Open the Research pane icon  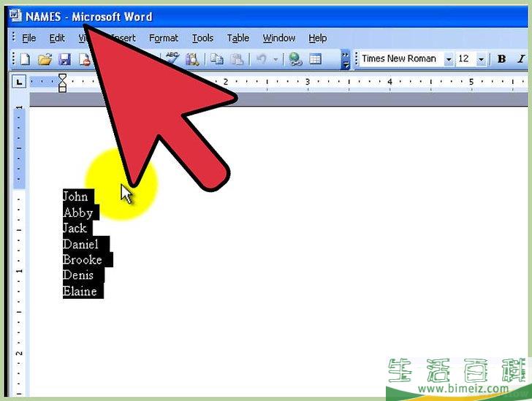[x=192, y=59]
